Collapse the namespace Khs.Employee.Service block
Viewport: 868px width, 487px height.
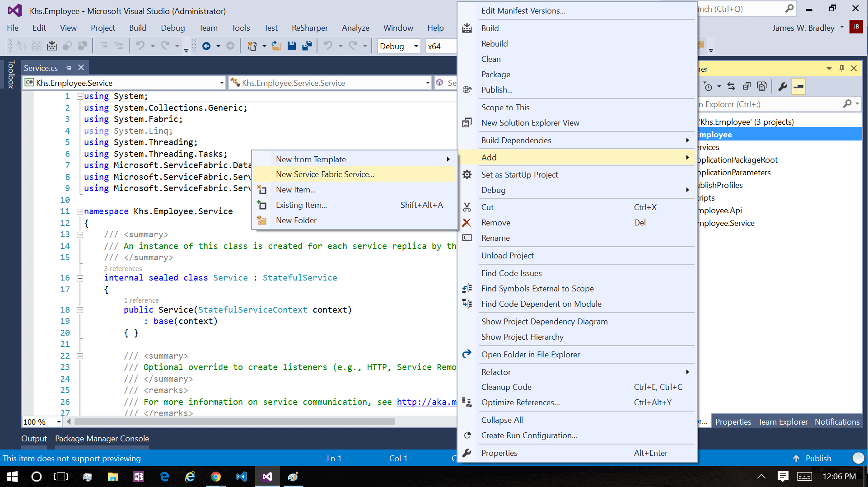(79, 211)
